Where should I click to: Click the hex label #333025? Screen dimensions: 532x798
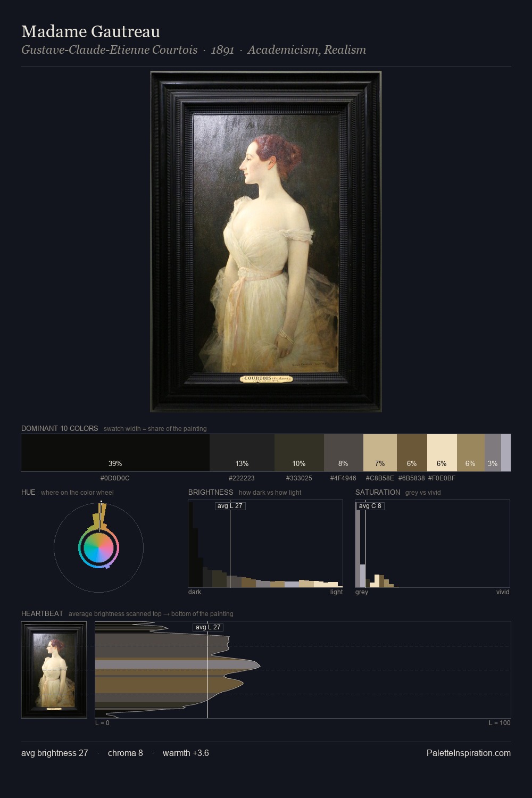click(299, 478)
